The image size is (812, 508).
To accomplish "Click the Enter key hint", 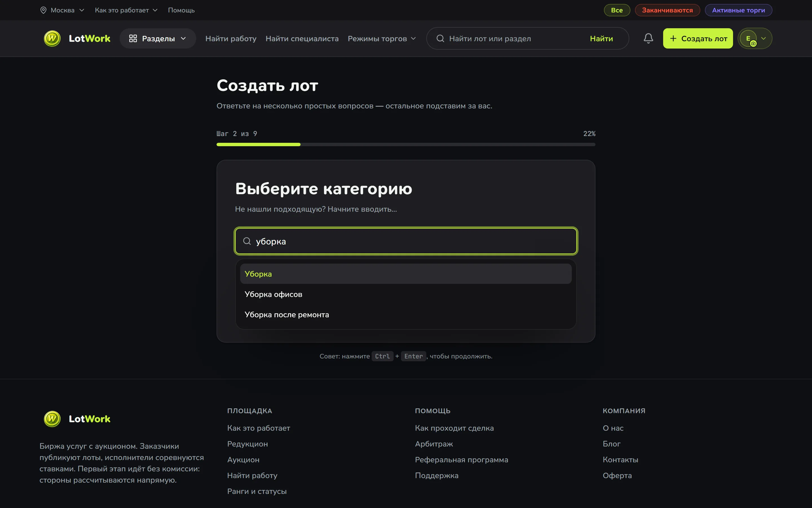I will click(x=413, y=356).
